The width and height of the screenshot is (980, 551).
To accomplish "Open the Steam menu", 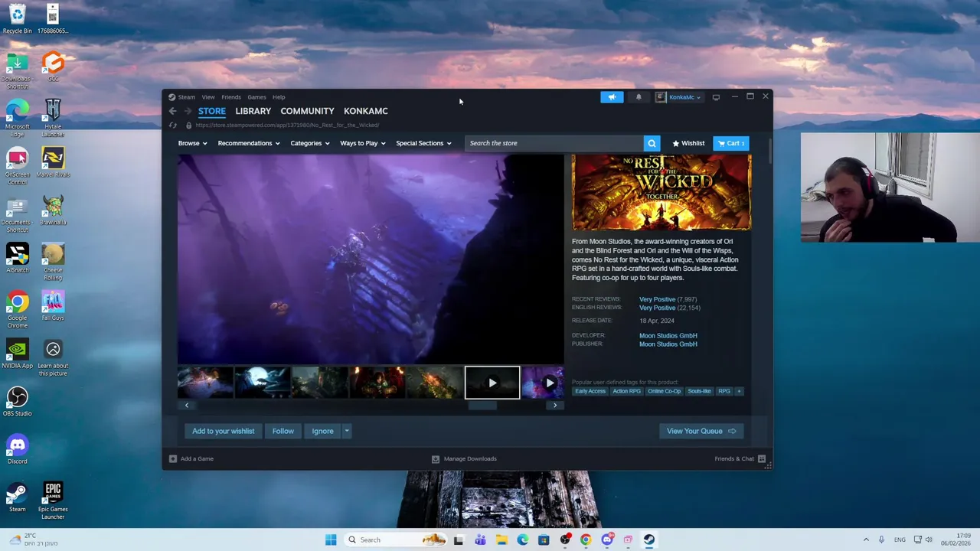I will click(186, 97).
